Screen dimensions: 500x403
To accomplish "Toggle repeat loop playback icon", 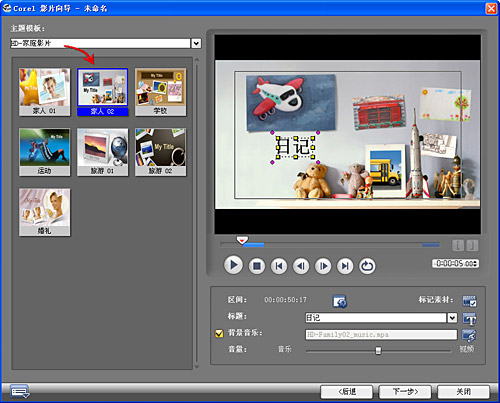I will pos(367,266).
